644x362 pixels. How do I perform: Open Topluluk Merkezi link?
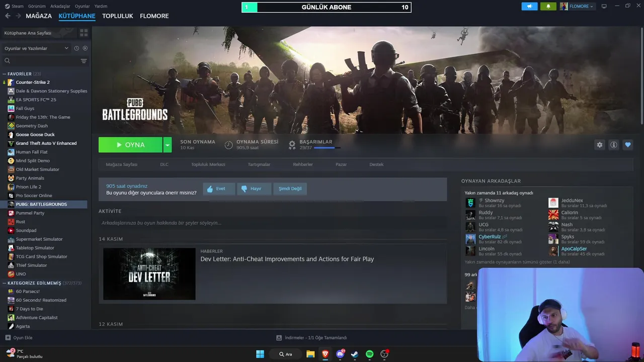(x=208, y=164)
